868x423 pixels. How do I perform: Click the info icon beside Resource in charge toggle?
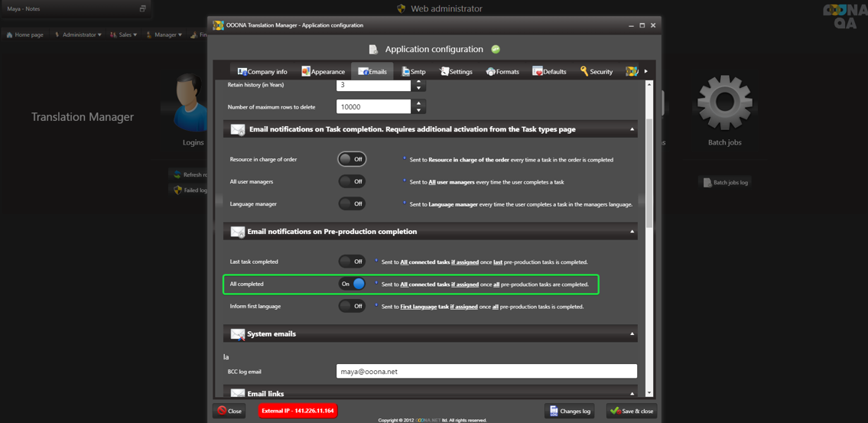point(405,159)
